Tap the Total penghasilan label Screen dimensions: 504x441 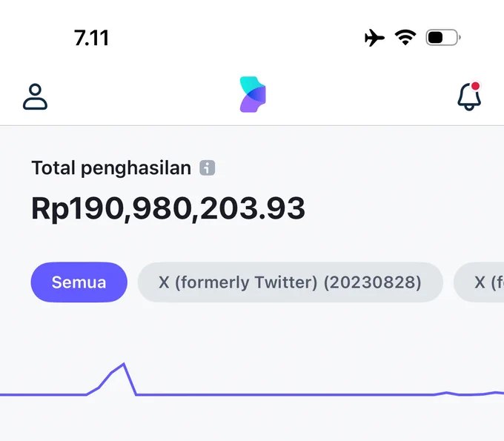pos(111,168)
